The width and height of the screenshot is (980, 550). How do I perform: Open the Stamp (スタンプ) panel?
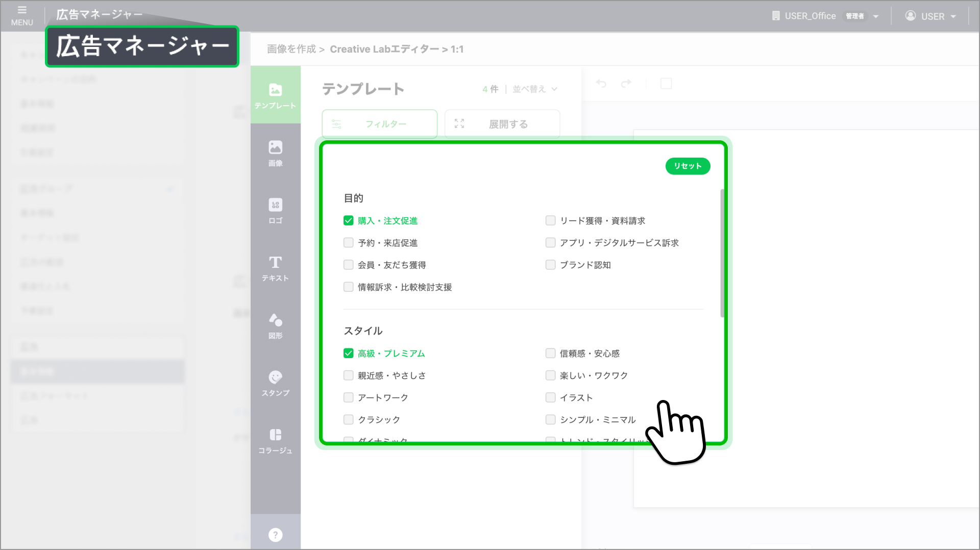click(x=275, y=383)
